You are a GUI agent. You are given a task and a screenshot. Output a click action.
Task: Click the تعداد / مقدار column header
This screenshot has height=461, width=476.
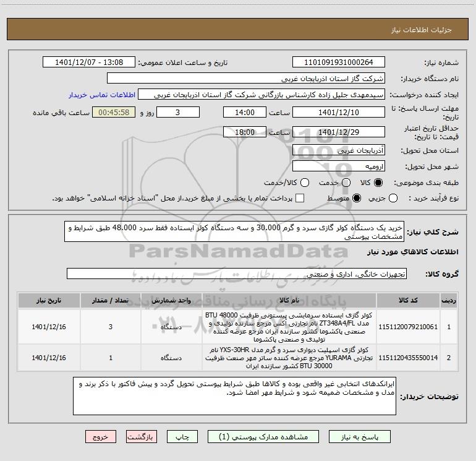[111, 300]
